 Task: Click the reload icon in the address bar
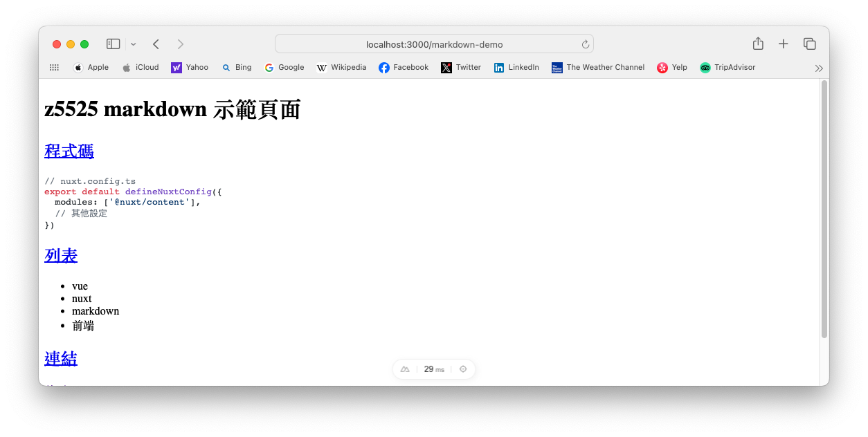coord(585,43)
